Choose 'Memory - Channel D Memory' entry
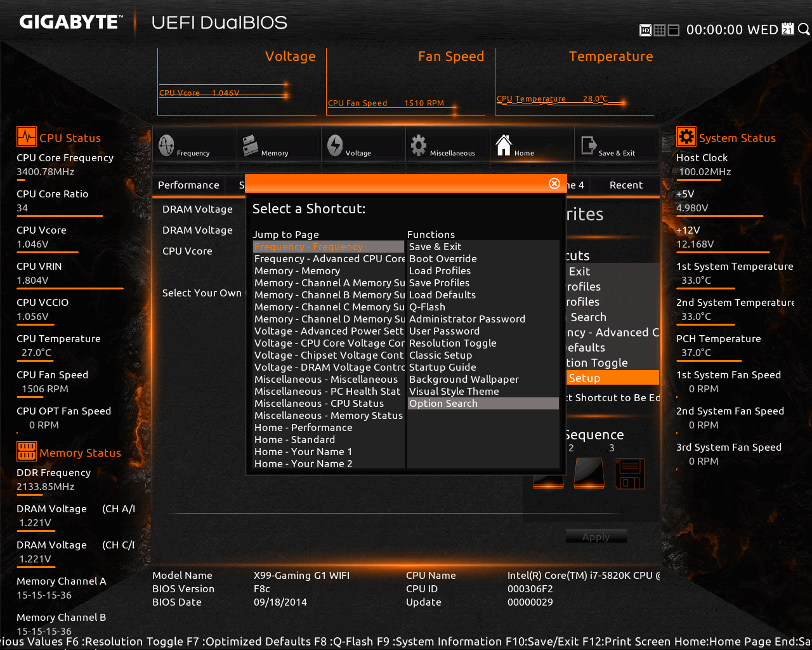The image size is (812, 650). [329, 319]
